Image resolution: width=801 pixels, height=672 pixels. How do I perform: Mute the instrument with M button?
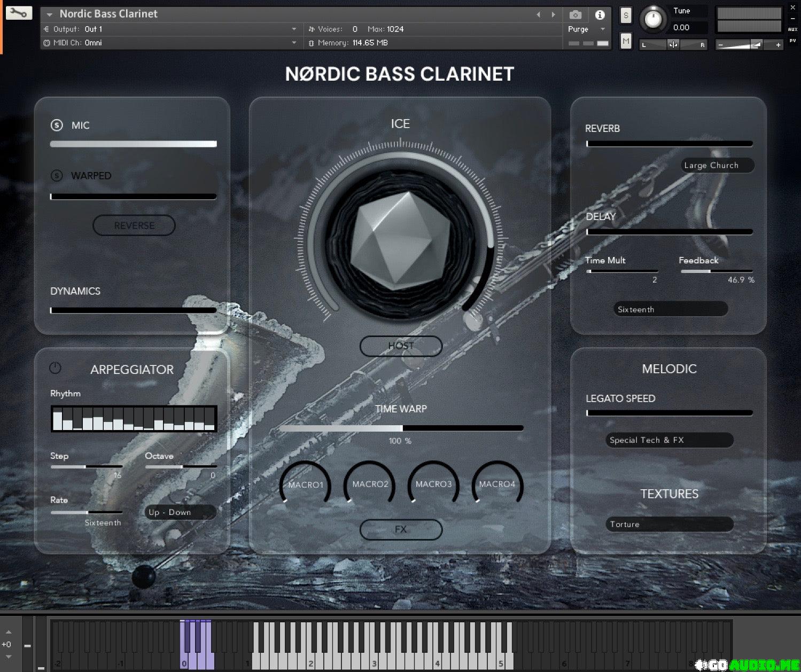(626, 41)
